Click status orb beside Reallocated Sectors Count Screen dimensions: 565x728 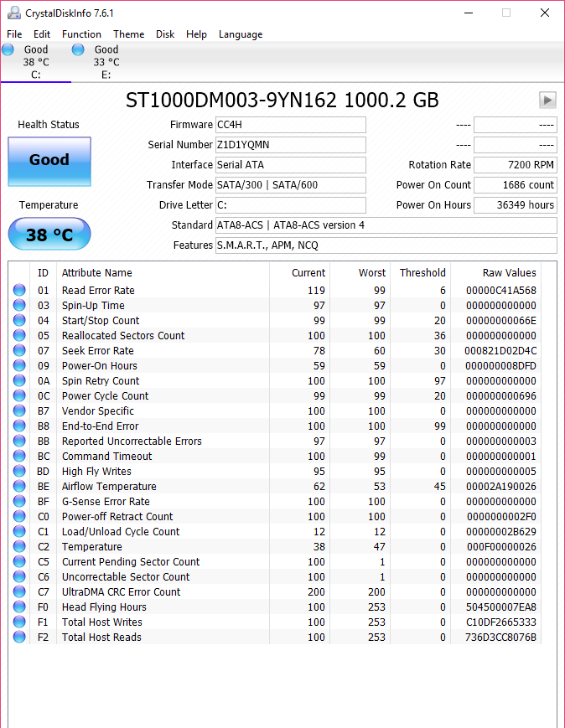(19, 336)
